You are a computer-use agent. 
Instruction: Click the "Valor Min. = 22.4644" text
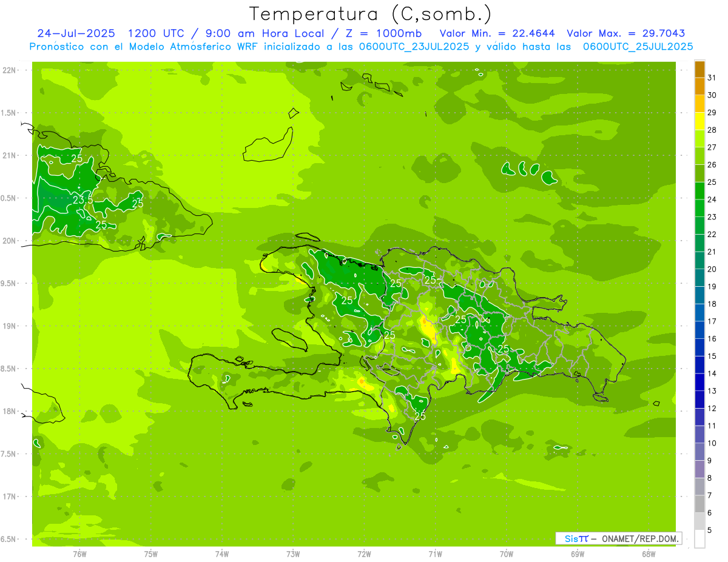click(497, 33)
